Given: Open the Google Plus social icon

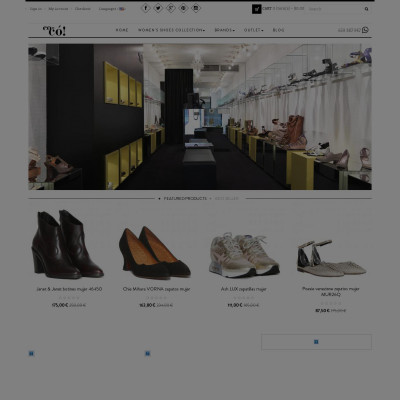Looking at the screenshot, I should click(x=171, y=8).
